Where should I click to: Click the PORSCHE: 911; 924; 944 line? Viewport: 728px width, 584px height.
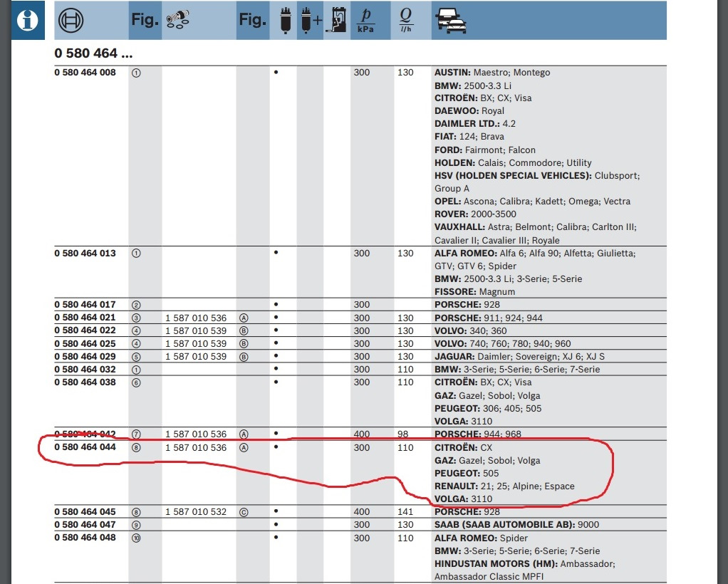pyautogui.click(x=489, y=318)
